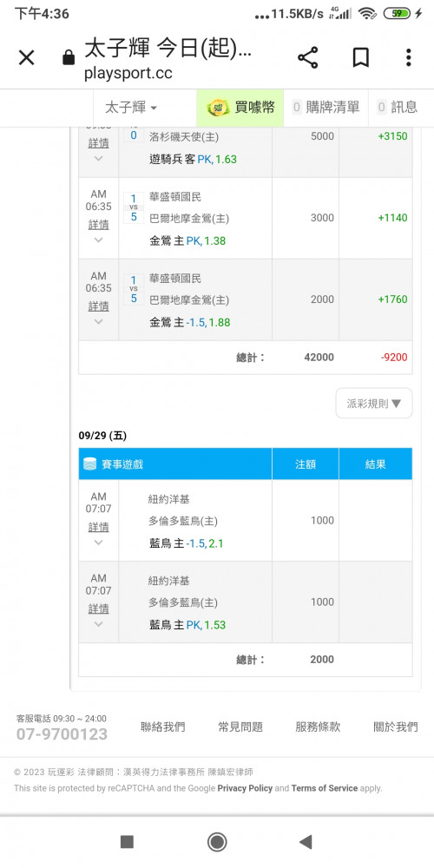
Task: Open the three-dot overflow menu
Action: pyautogui.click(x=408, y=57)
